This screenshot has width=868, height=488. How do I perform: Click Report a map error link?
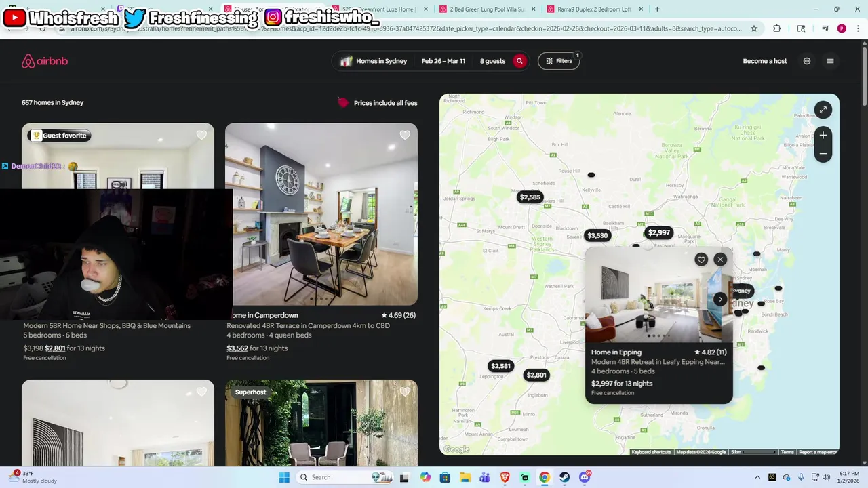(818, 452)
